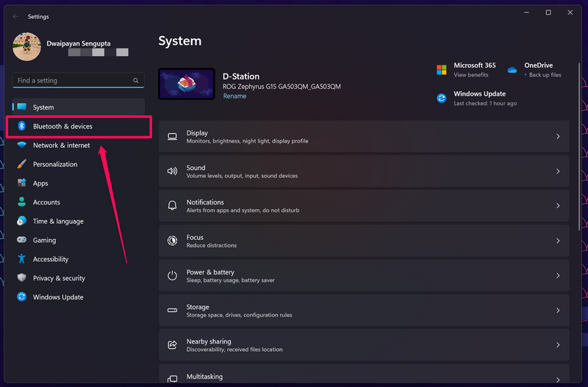Click the Network & internet Wi-Fi icon
This screenshot has height=387, width=588.
point(22,146)
